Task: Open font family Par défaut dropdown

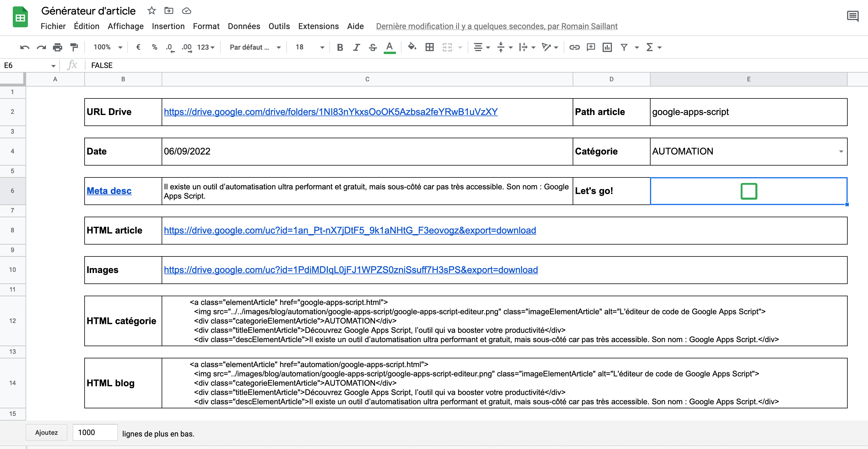Action: click(x=255, y=47)
